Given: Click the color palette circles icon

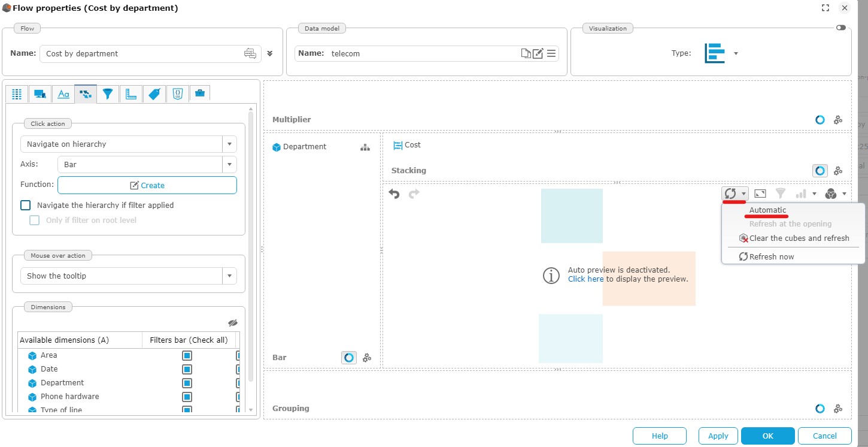Looking at the screenshot, I should (830, 194).
